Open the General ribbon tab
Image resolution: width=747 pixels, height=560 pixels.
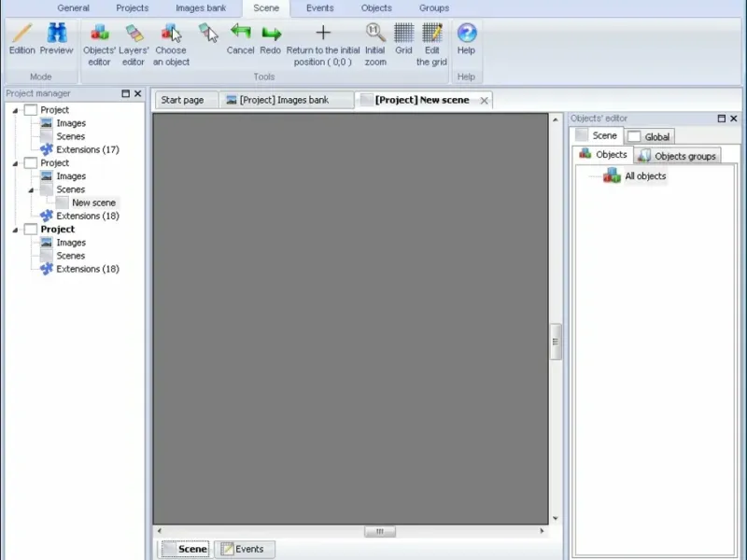(73, 8)
